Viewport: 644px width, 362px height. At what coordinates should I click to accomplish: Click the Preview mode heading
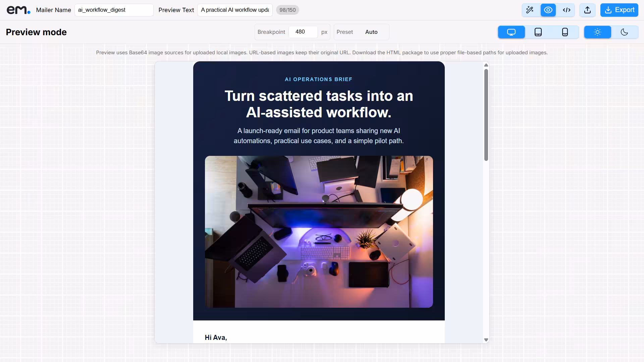coord(36,32)
